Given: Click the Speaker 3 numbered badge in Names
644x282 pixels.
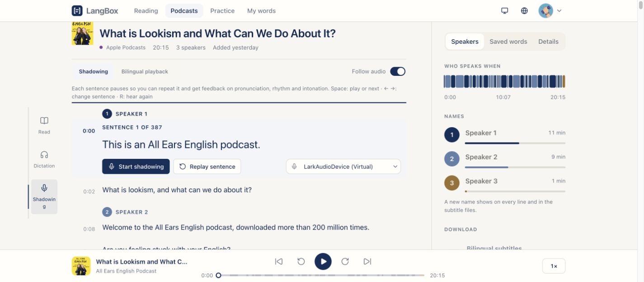Looking at the screenshot, I should click(452, 183).
